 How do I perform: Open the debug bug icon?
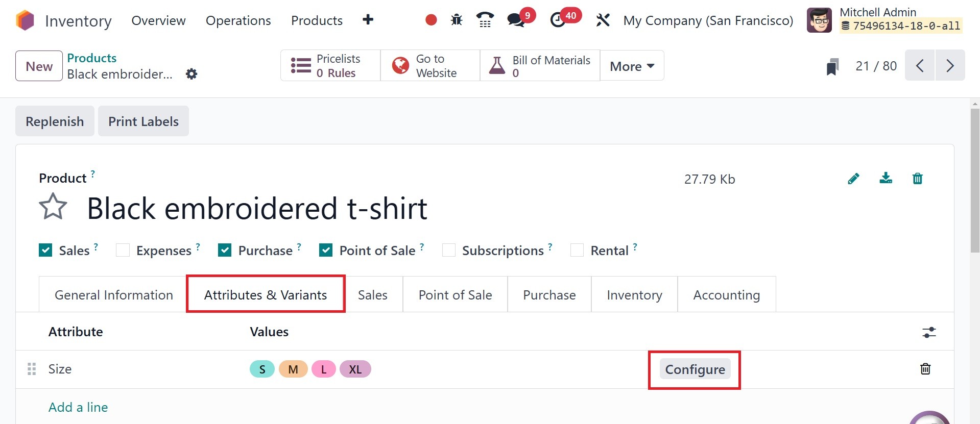pos(457,20)
